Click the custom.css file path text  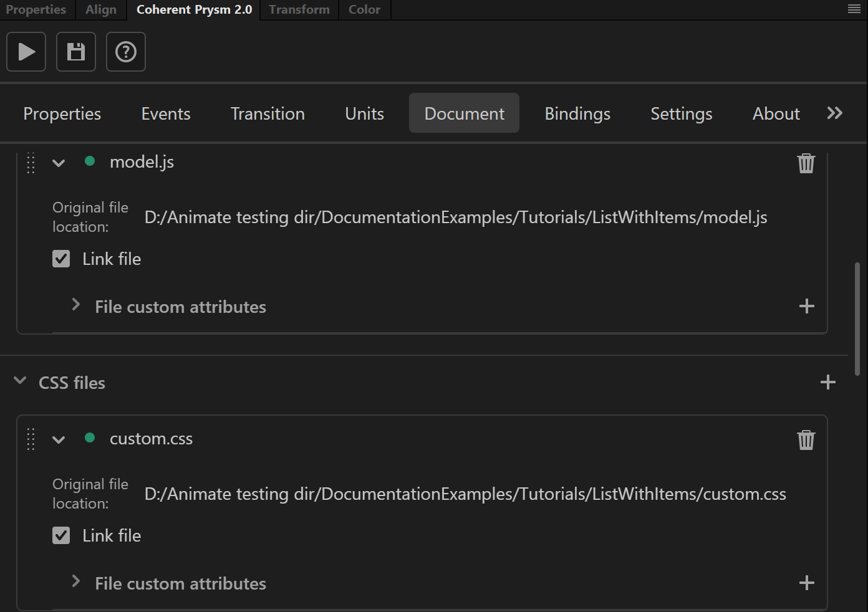click(x=465, y=494)
